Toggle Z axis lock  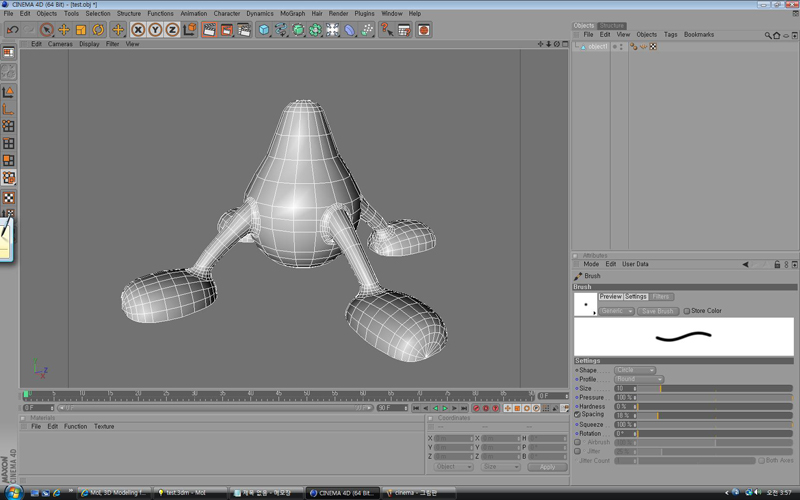[x=172, y=30]
